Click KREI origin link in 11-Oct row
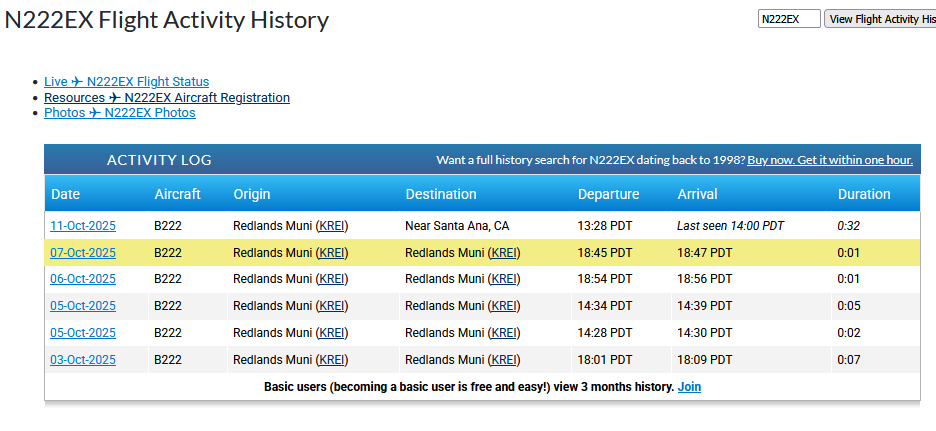This screenshot has width=936, height=431. (x=331, y=226)
